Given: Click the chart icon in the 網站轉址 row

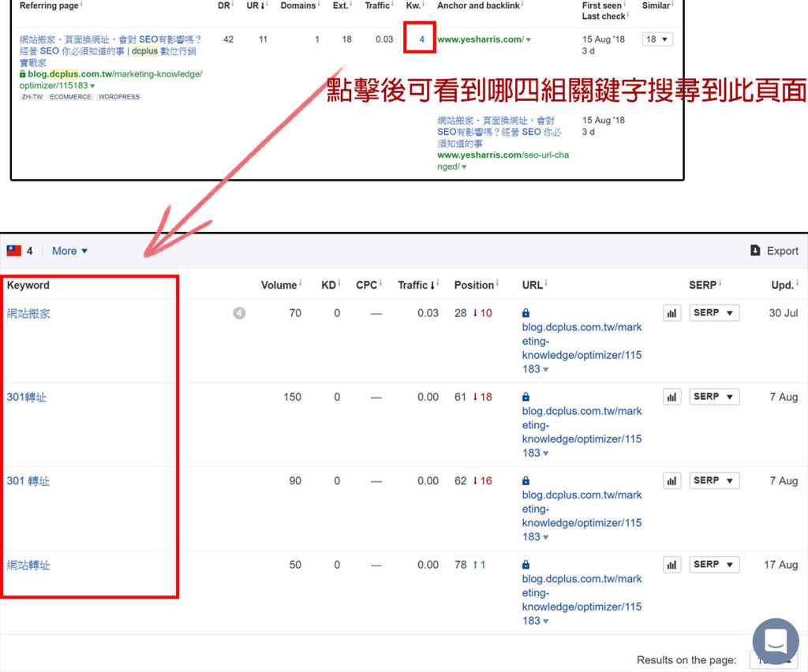Looking at the screenshot, I should [671, 565].
